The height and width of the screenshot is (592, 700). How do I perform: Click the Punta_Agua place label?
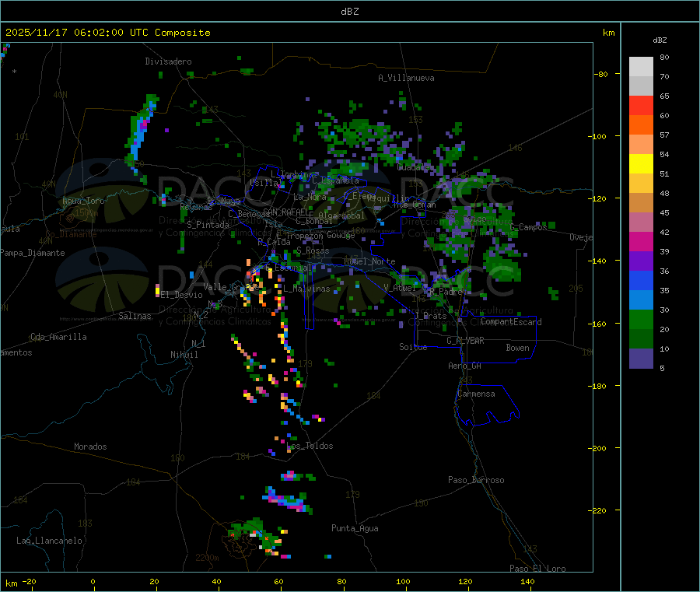355,528
